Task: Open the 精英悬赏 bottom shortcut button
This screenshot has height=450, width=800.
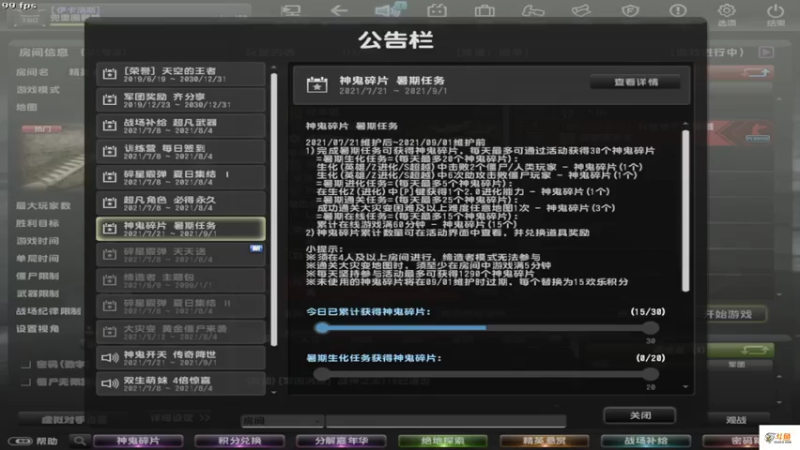Action: 544,441
